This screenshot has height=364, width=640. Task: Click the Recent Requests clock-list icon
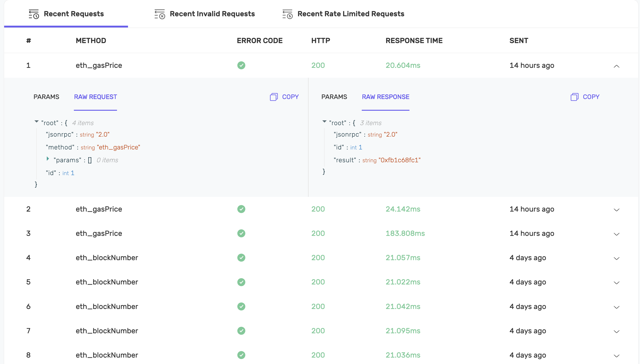[34, 14]
